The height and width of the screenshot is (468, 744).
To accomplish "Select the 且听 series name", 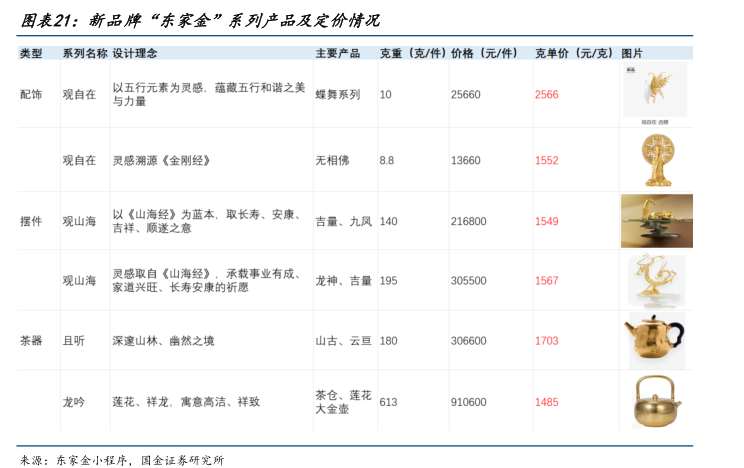I will pyautogui.click(x=74, y=341).
